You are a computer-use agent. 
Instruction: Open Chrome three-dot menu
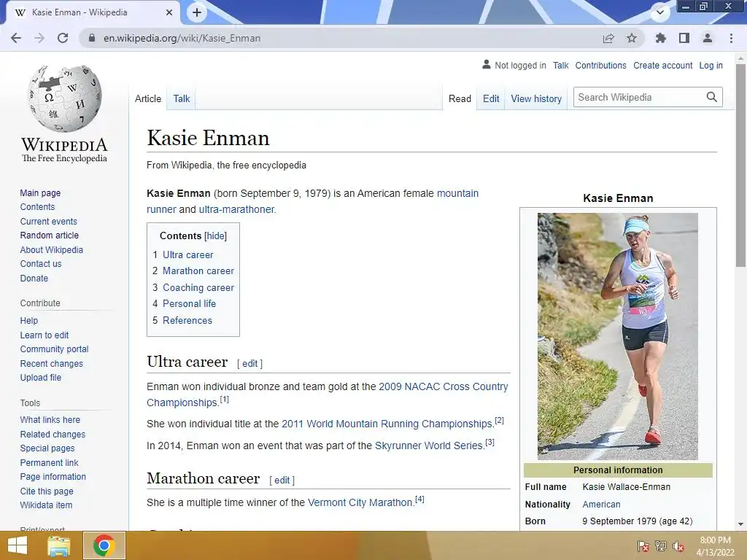[x=731, y=38]
